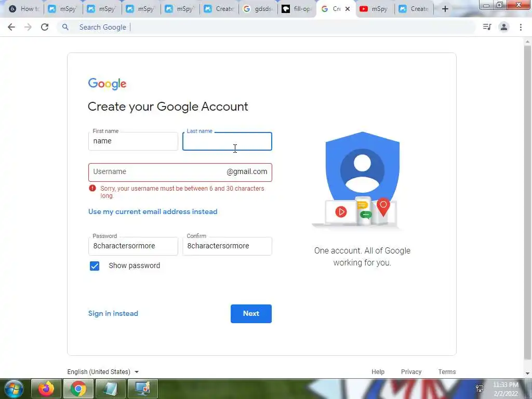The image size is (532, 399).
Task: Click the browser forward arrow
Action: pos(28,27)
